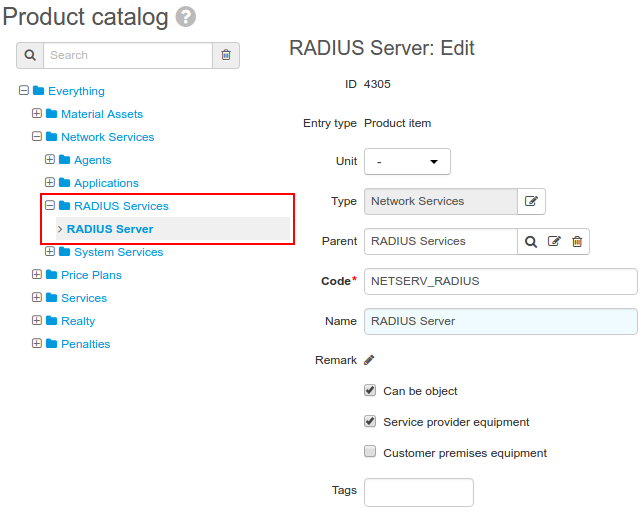The height and width of the screenshot is (520, 644).
Task: Select RADIUS Services tree link
Action: 122,206
